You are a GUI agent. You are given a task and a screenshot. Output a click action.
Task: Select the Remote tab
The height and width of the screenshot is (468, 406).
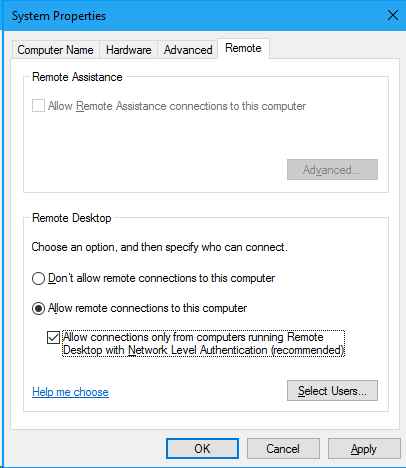click(x=243, y=49)
